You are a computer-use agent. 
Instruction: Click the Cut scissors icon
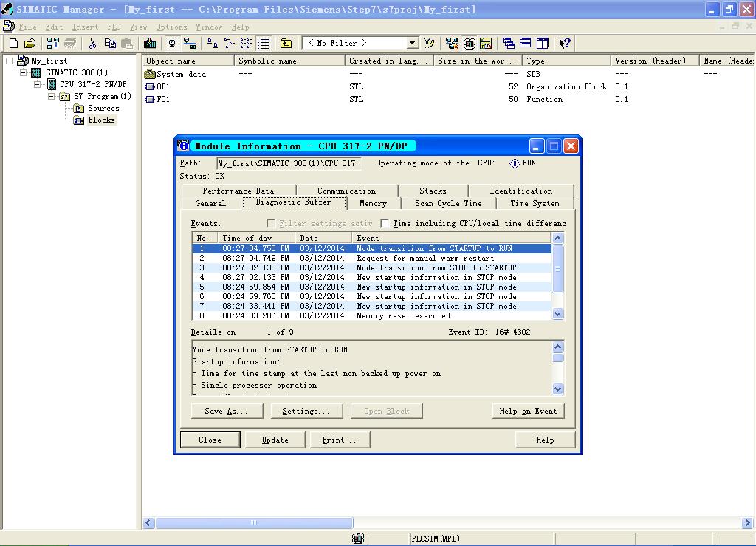coord(93,44)
